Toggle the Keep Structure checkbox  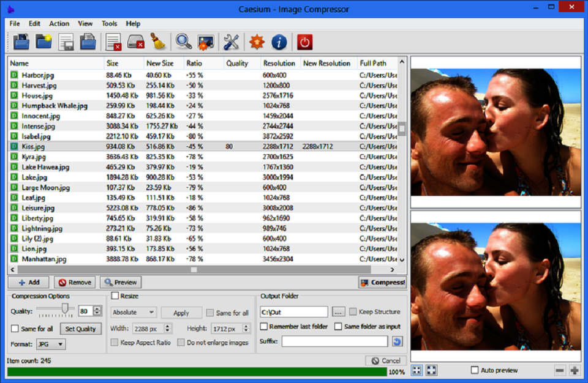point(353,311)
